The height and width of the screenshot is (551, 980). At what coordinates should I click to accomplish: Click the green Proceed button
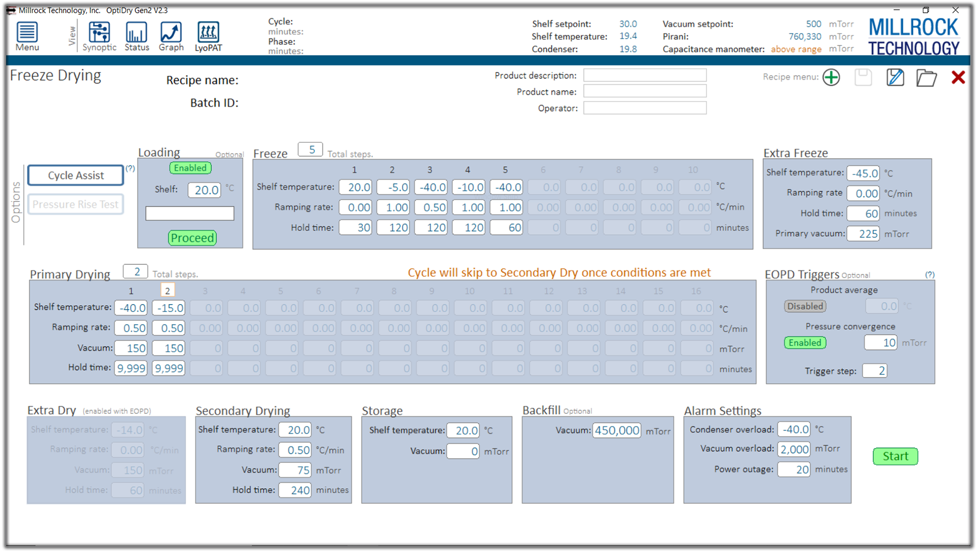pyautogui.click(x=192, y=238)
